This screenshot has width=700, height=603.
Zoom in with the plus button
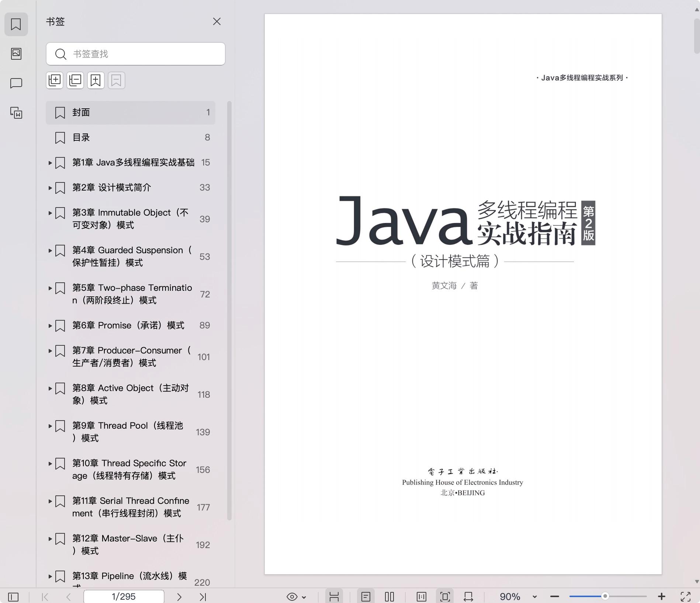(x=662, y=597)
